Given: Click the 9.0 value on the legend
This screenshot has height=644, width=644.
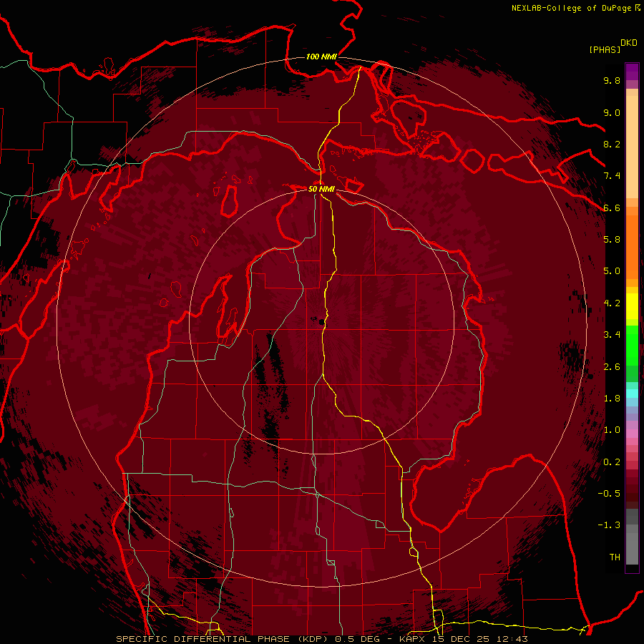Looking at the screenshot, I should 612,112.
